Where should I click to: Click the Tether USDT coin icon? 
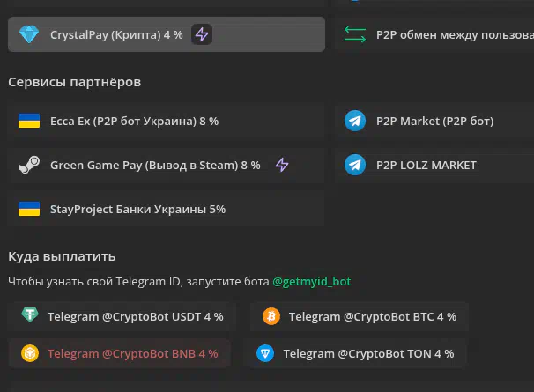pos(30,315)
